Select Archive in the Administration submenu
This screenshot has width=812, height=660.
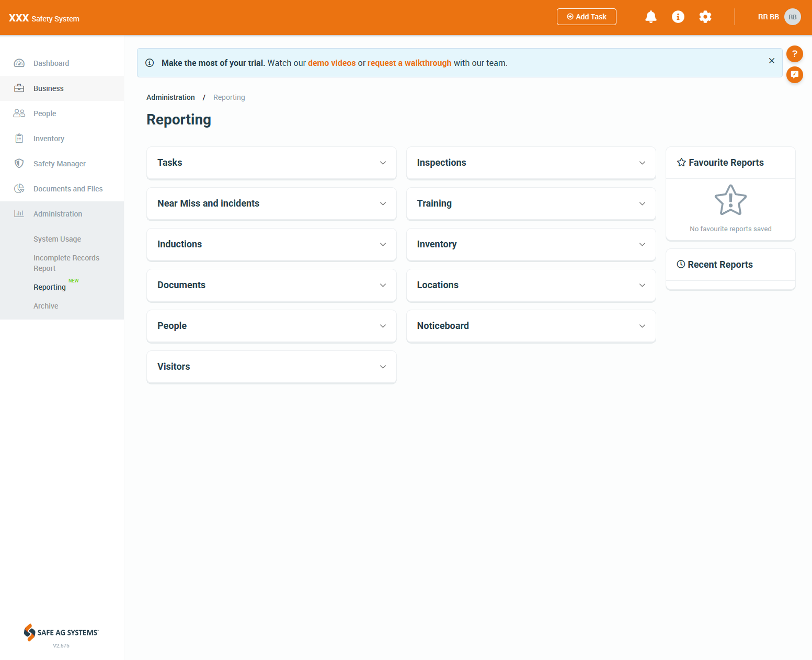click(x=46, y=306)
